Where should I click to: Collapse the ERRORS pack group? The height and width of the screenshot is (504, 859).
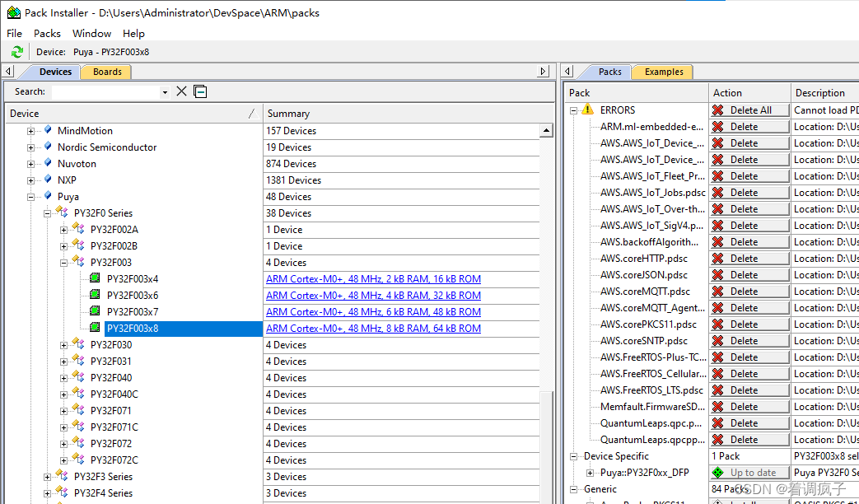[573, 110]
